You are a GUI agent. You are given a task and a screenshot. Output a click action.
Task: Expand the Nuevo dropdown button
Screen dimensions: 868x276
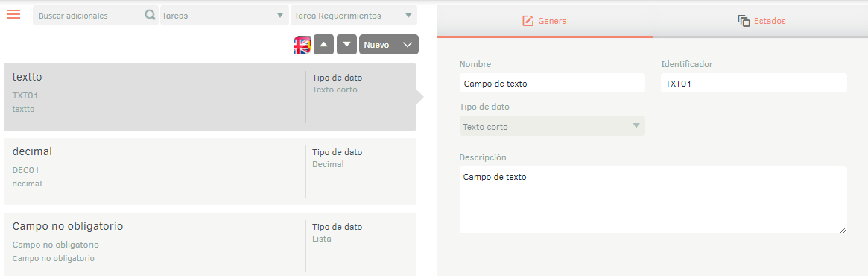click(389, 44)
